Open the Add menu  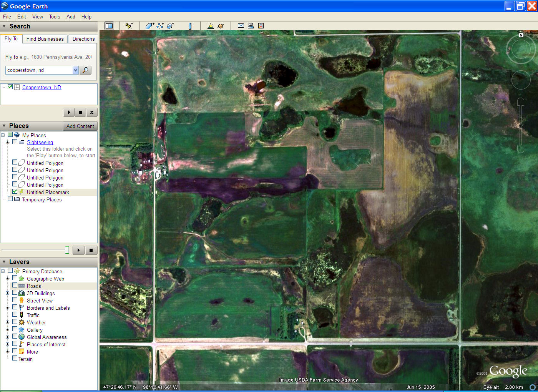[71, 17]
